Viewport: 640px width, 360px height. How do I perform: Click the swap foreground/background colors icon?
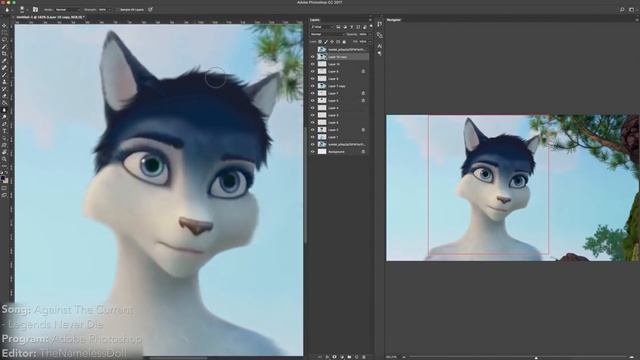pos(7,173)
